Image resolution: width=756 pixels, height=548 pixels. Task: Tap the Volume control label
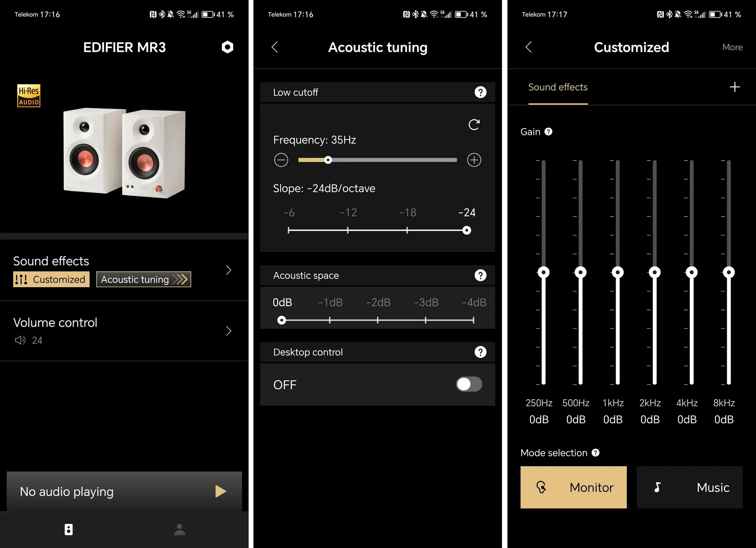pos(55,322)
